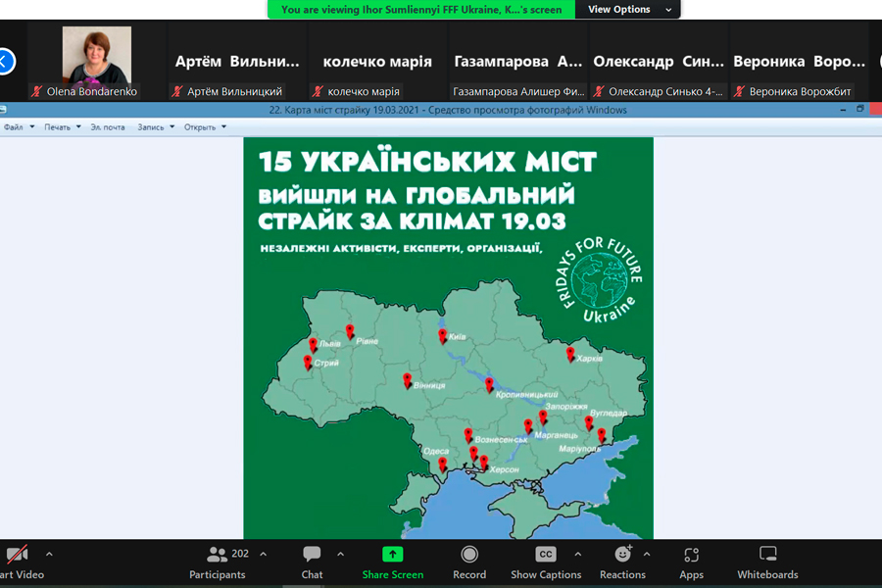Open the View Options dropdown

[628, 10]
